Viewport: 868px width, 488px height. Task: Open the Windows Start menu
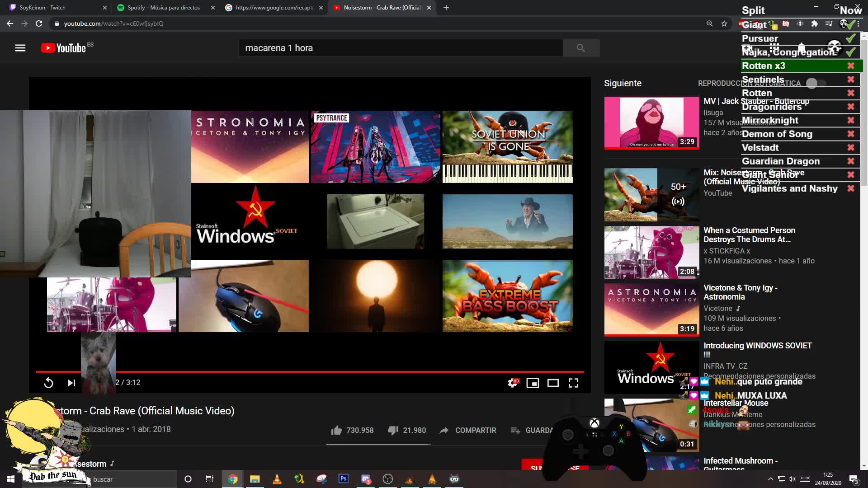[x=11, y=479]
